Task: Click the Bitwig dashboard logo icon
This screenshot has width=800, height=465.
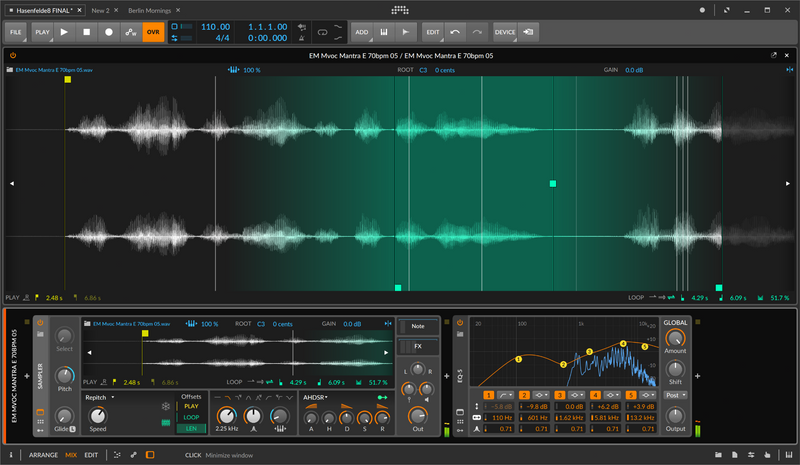Action: 400,10
